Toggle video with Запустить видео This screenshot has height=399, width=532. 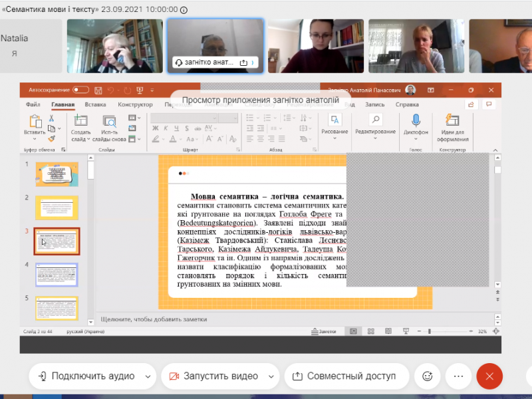(x=213, y=376)
